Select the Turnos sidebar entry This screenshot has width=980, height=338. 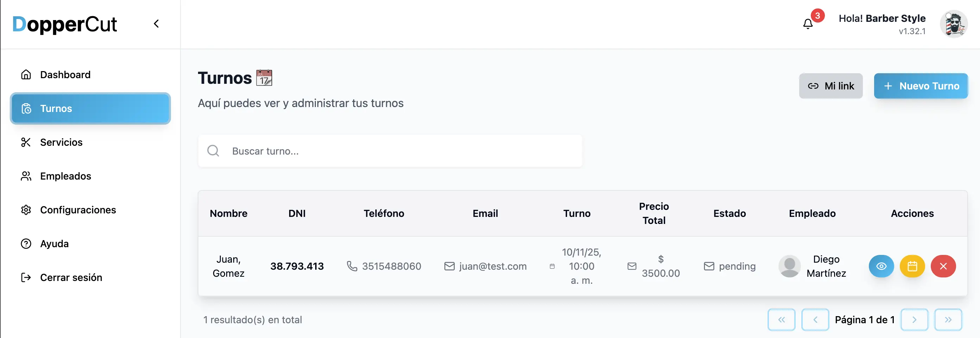[x=56, y=108]
